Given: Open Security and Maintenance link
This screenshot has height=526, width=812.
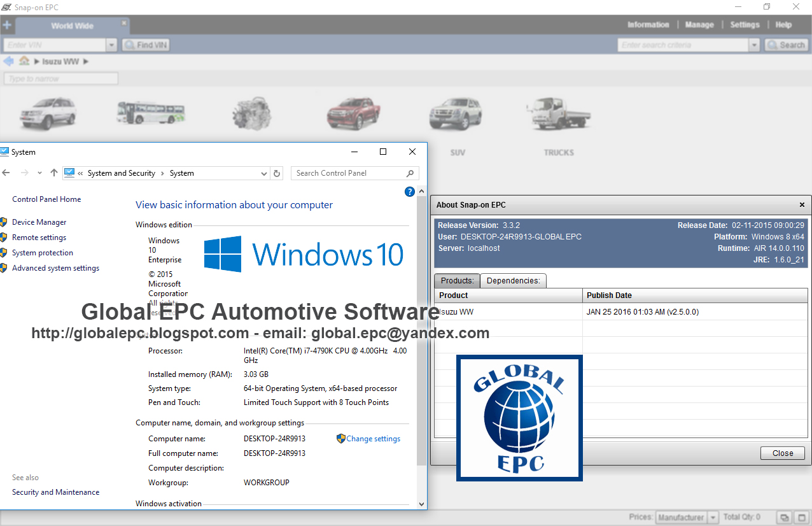Looking at the screenshot, I should pyautogui.click(x=55, y=492).
